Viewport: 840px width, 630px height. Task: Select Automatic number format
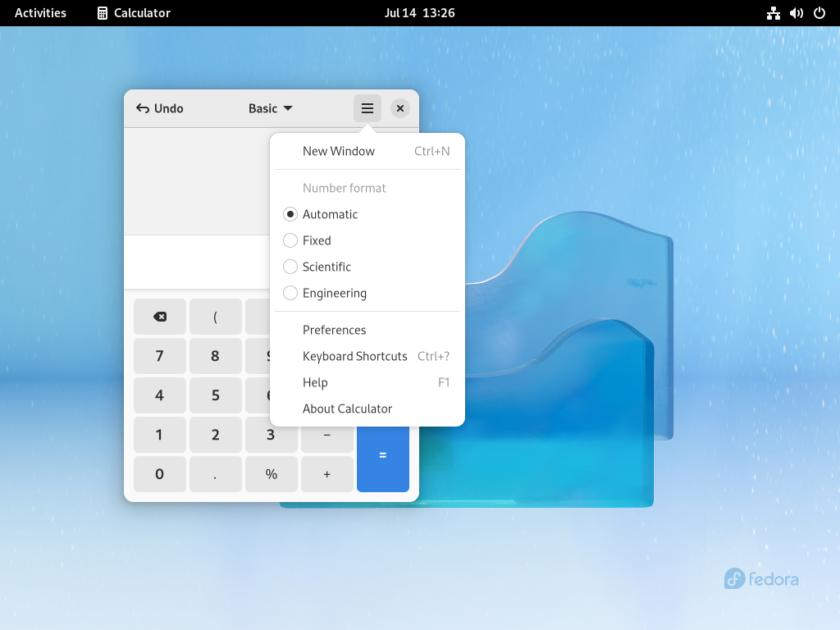[x=367, y=214]
